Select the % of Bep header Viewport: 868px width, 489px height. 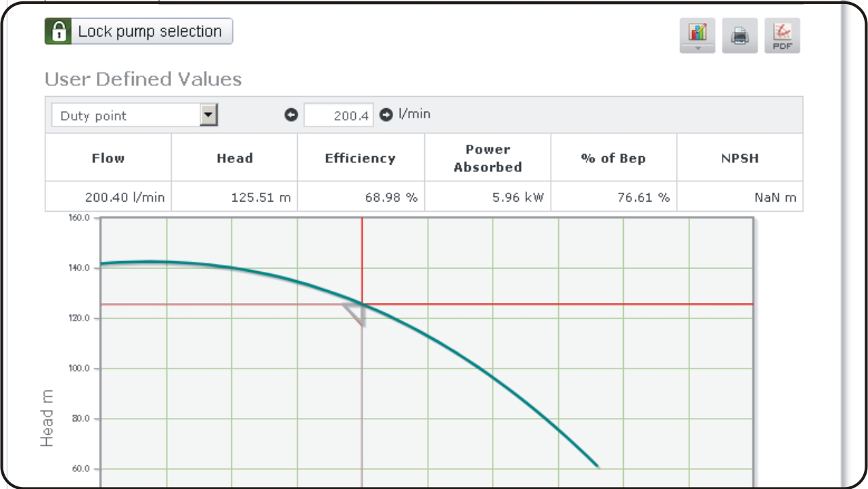point(614,158)
